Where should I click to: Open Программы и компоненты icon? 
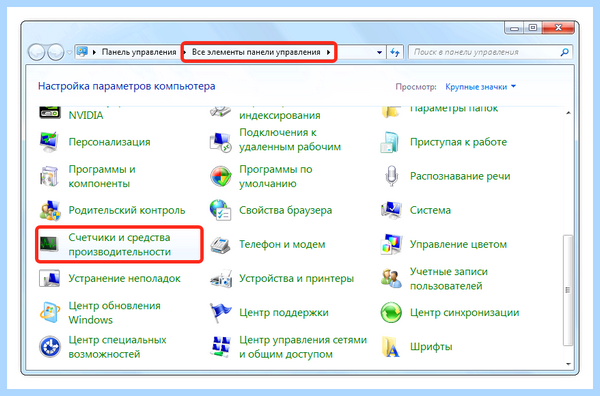click(49, 176)
